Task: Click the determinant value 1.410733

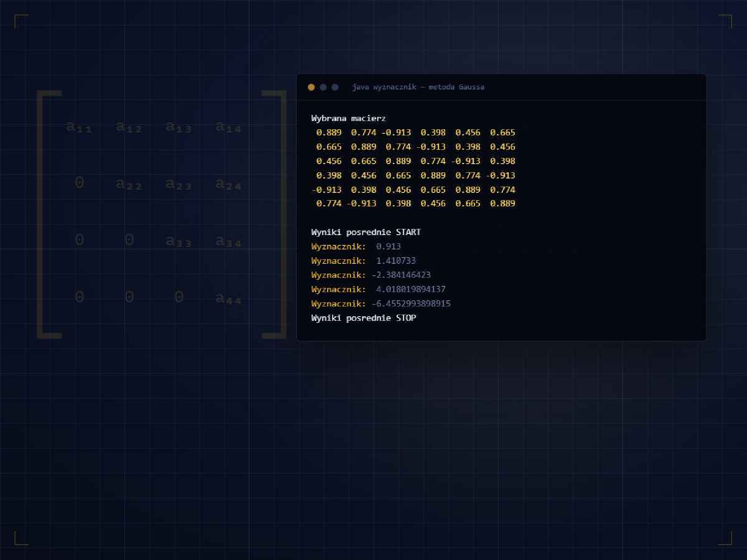Action: [x=396, y=261]
